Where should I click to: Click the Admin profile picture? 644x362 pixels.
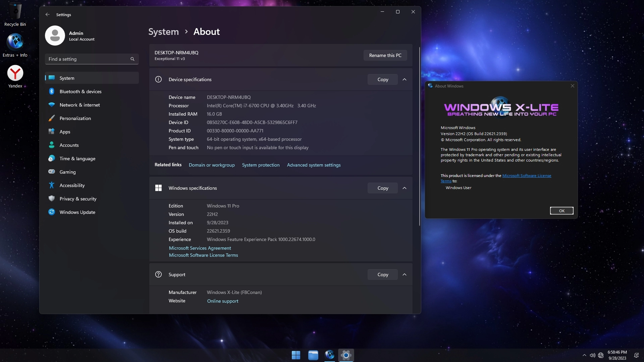[55, 36]
